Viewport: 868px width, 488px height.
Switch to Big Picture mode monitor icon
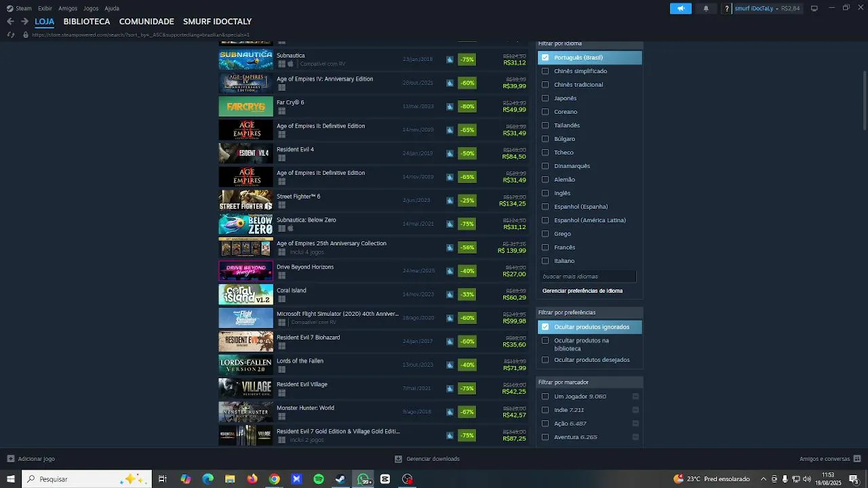click(x=814, y=8)
